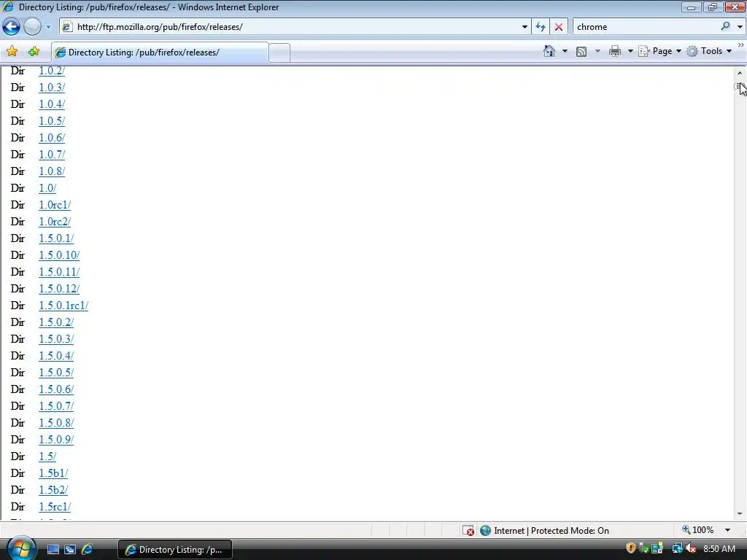Open a new blank tab
This screenshot has height=560, width=747.
[279, 52]
